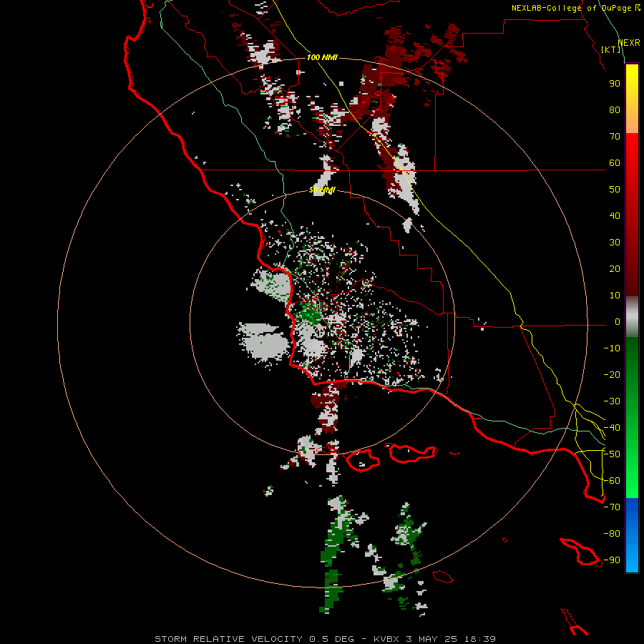
Task: Click the 10 value on velocity scale
Action: [615, 296]
